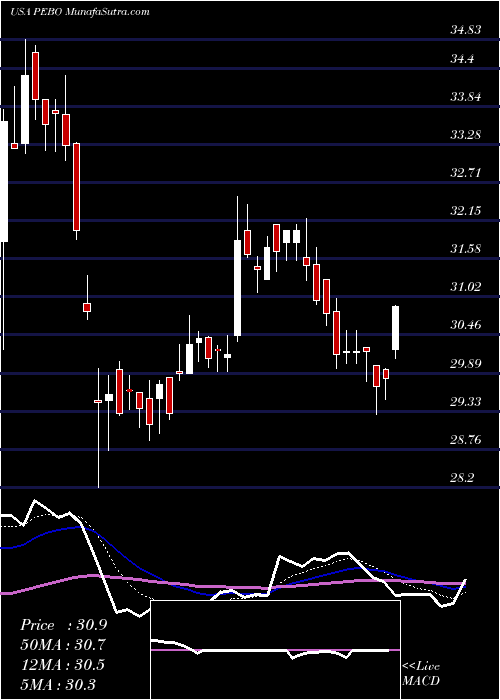Image resolution: width=500 pixels, height=700 pixels.
Task: Click the Price : 30.9 readout
Action: 63,625
